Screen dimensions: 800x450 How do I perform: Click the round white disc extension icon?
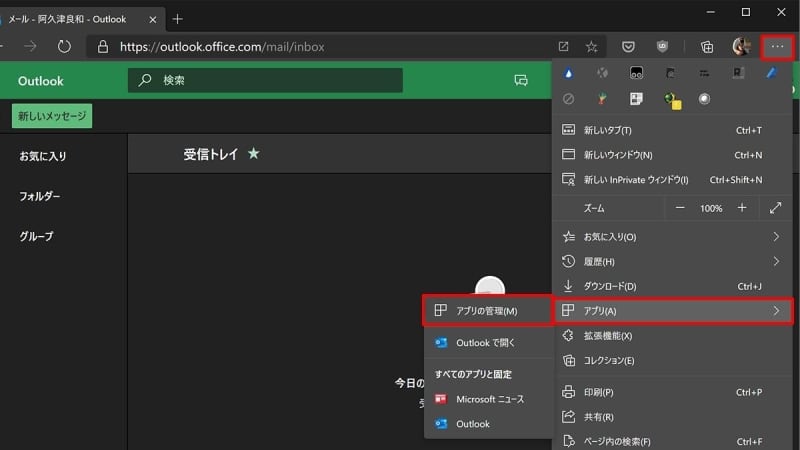click(x=704, y=98)
